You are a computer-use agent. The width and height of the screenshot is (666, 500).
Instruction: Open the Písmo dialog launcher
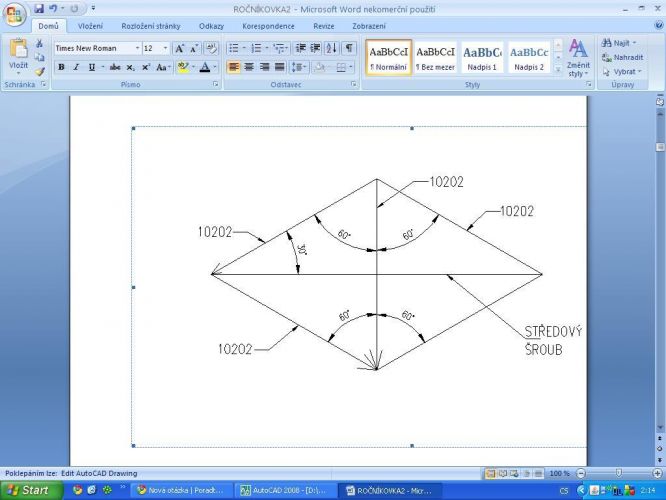216,85
